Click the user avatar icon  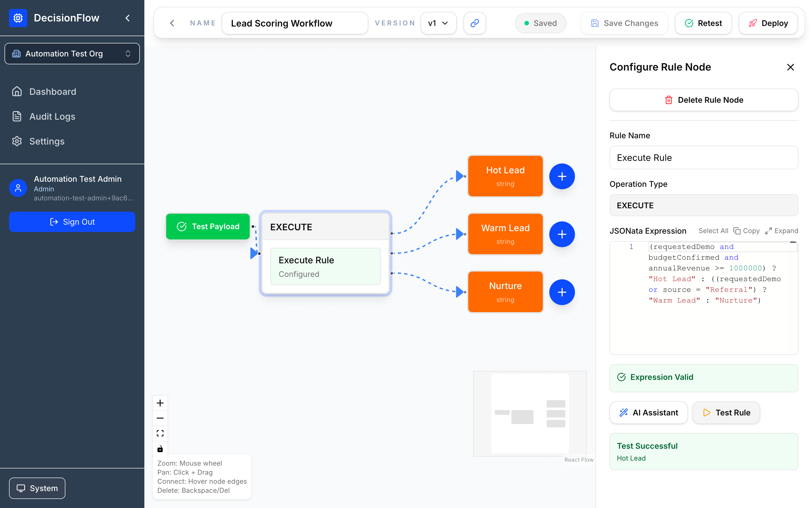18,188
